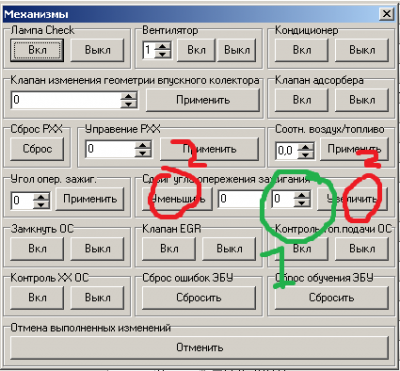The image size is (400, 371).
Task: Turn on the Лампа Check lamp
Action: click(37, 50)
